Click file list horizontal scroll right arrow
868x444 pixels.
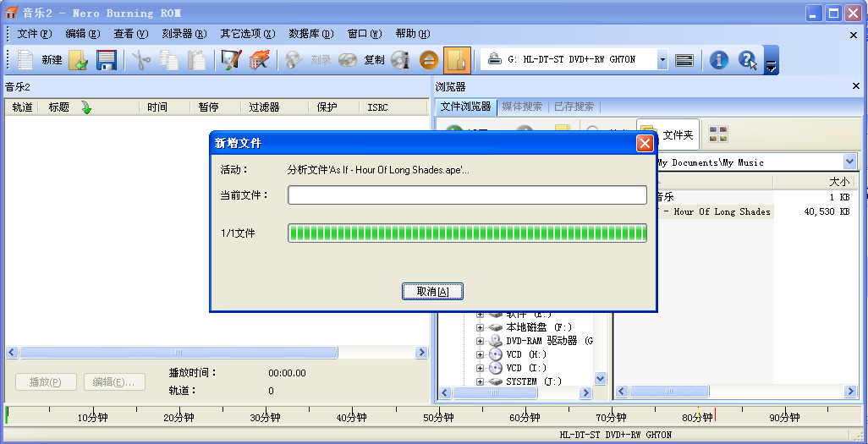pos(850,392)
